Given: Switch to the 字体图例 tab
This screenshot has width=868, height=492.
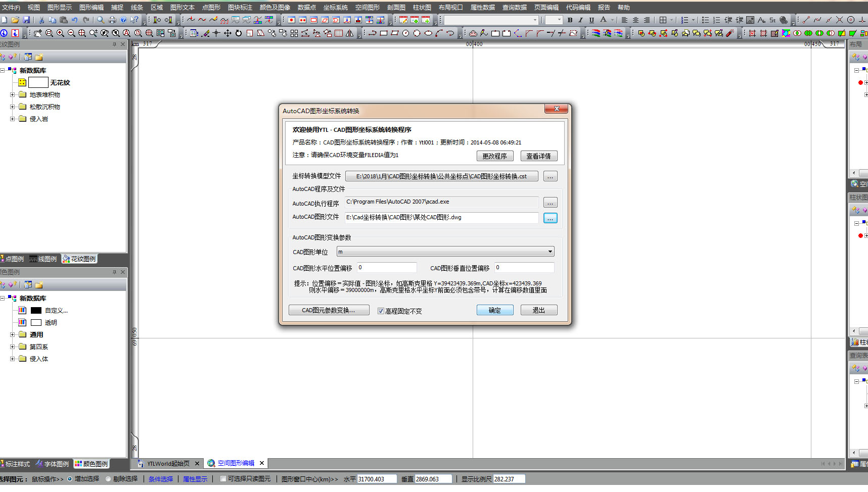Looking at the screenshot, I should (x=53, y=464).
